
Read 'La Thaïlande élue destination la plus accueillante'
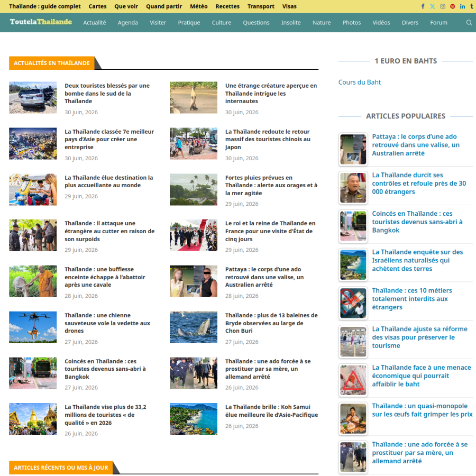(108, 181)
